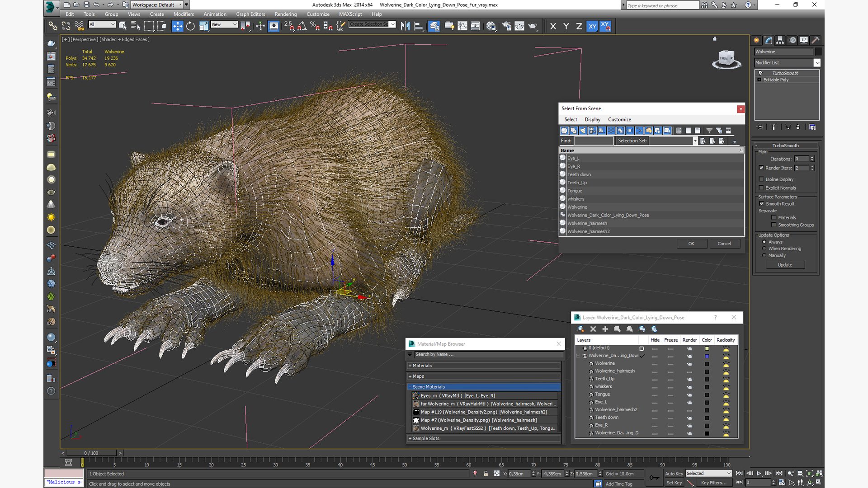This screenshot has width=868, height=488.
Task: Click the Key Filters button
Action: [713, 483]
